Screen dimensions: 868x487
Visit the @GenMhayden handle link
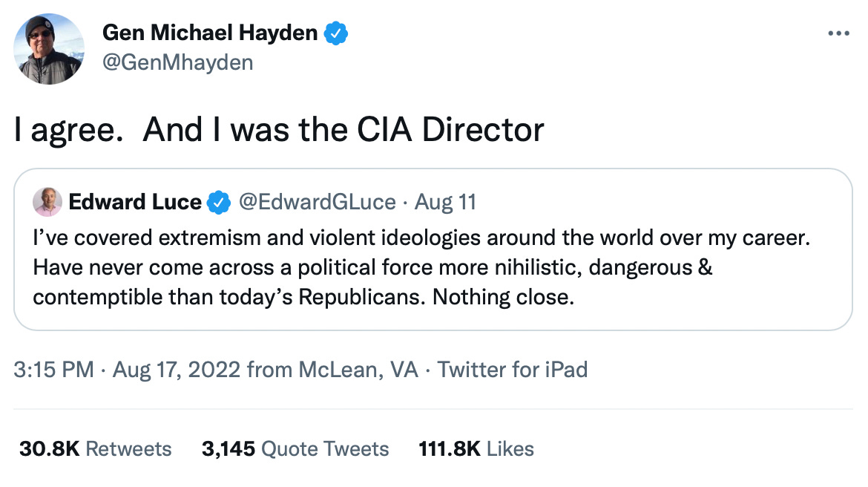click(x=177, y=62)
